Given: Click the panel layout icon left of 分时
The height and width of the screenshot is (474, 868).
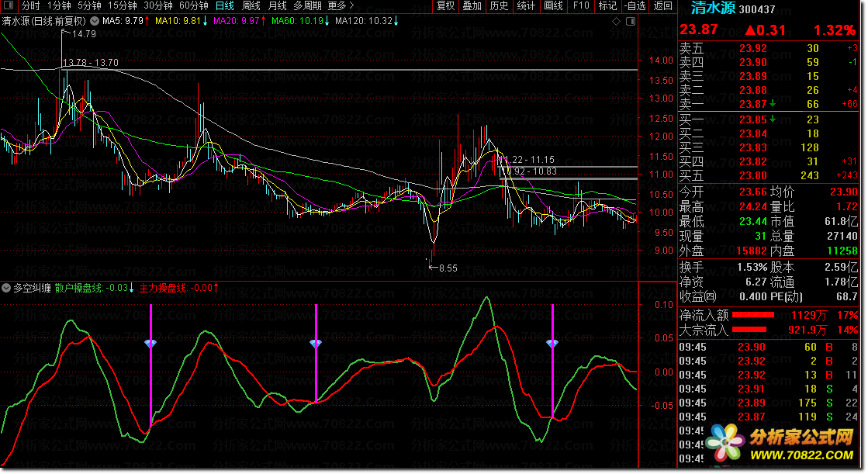Looking at the screenshot, I should point(9,6).
